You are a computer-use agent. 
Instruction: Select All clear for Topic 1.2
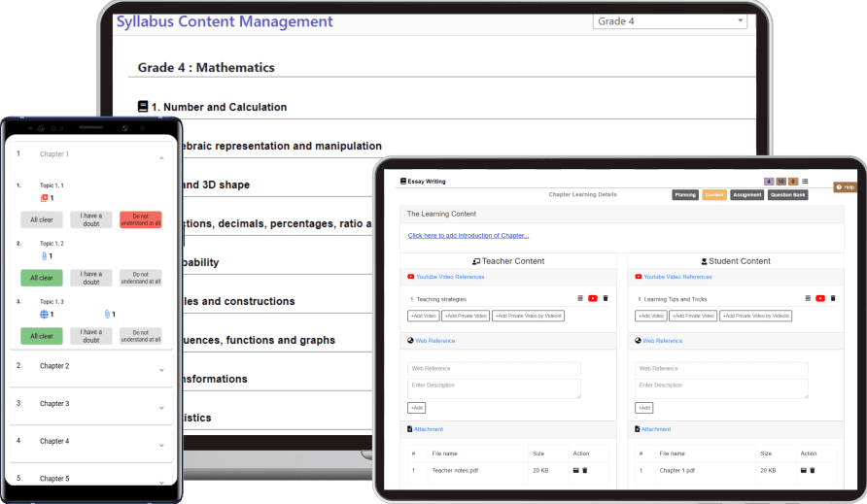[x=42, y=278]
